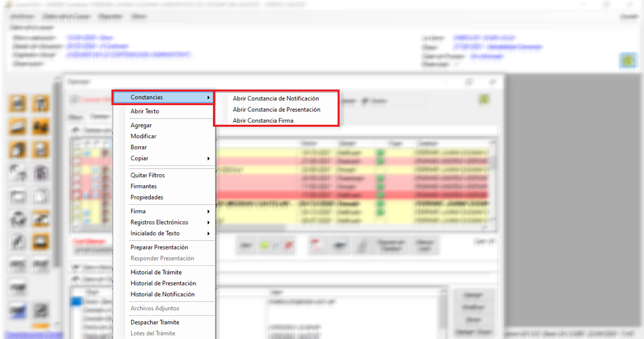Open the Inicialado de Texto submenu

155,233
